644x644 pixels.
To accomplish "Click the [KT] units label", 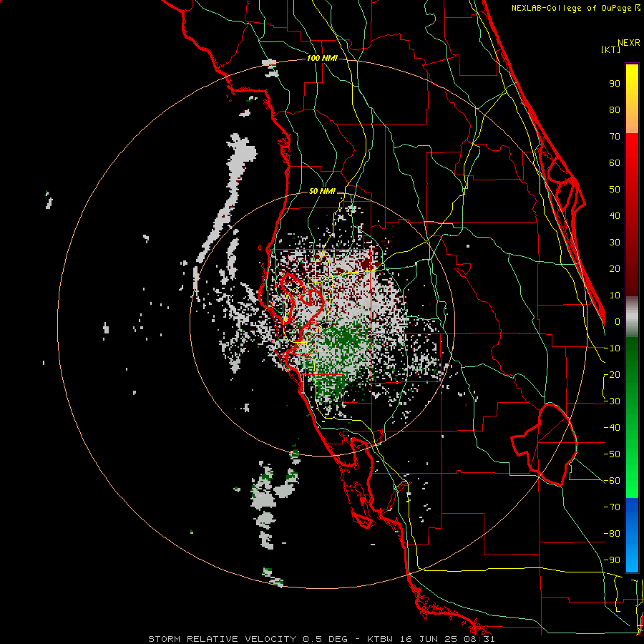I will pos(611,49).
